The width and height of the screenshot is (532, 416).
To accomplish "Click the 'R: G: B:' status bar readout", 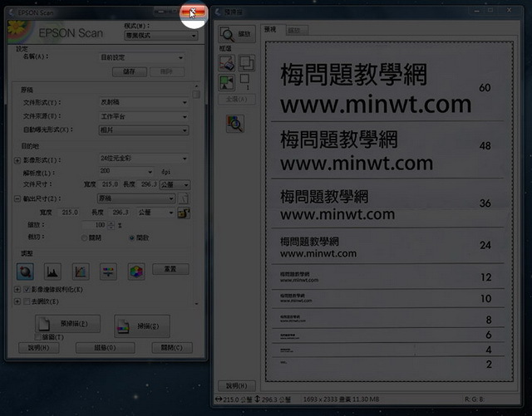I will click(x=474, y=399).
